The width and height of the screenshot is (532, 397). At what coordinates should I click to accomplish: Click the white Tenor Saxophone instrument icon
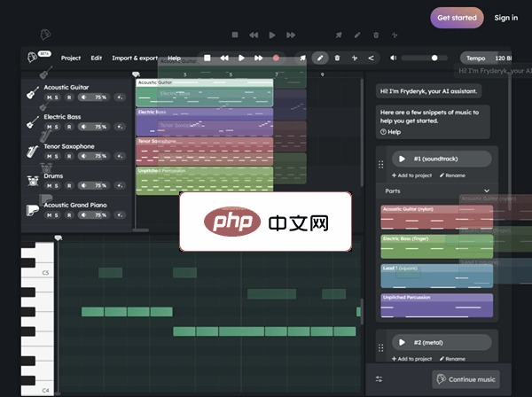pyautogui.click(x=33, y=152)
